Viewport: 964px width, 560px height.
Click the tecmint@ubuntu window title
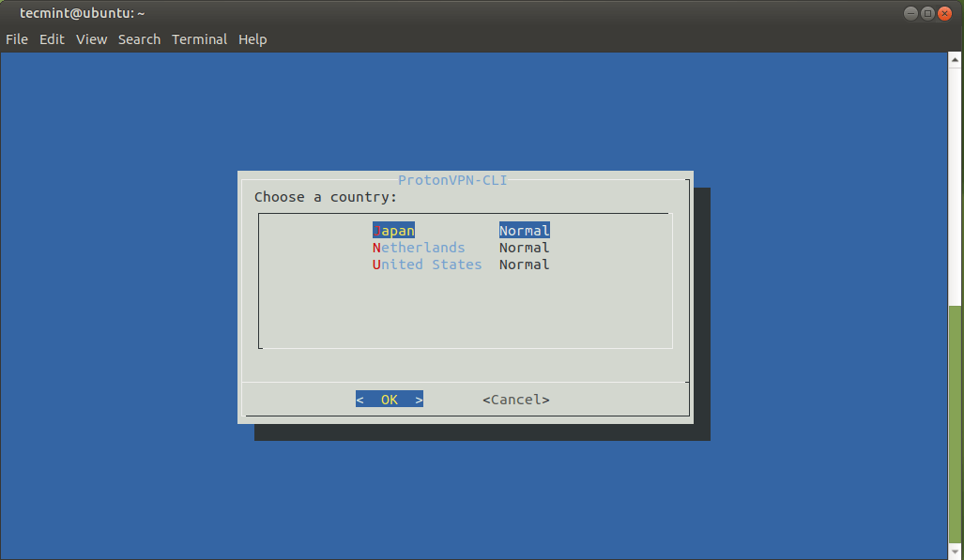(x=83, y=13)
